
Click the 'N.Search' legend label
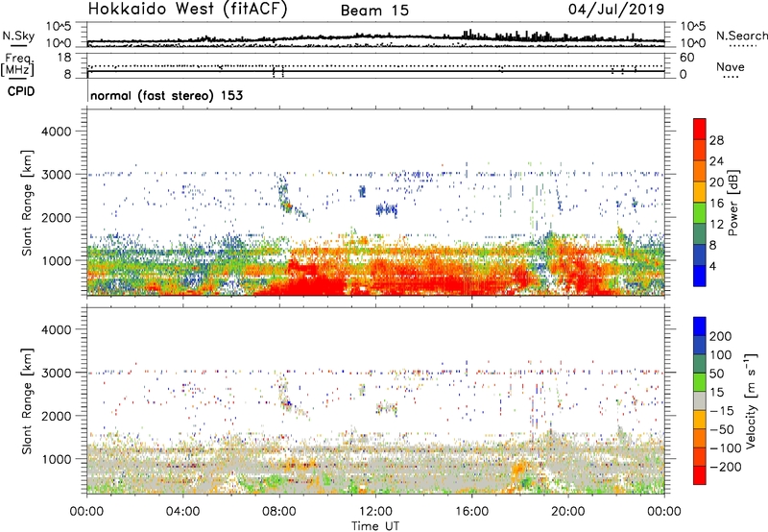coord(741,36)
